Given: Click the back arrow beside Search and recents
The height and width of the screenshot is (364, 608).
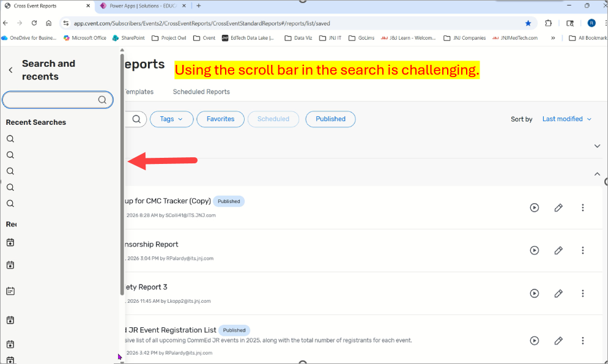Looking at the screenshot, I should coord(10,70).
